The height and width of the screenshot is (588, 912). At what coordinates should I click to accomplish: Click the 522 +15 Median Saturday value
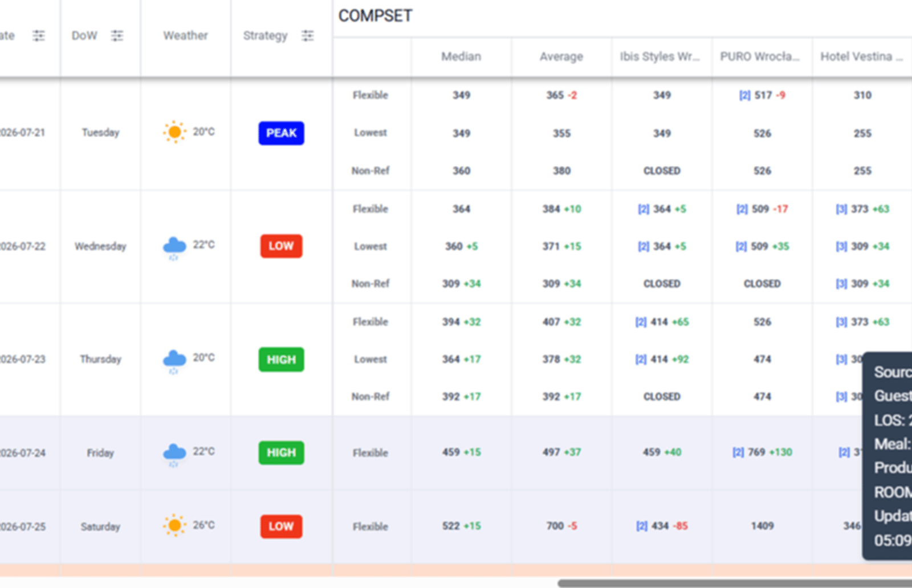tap(461, 526)
